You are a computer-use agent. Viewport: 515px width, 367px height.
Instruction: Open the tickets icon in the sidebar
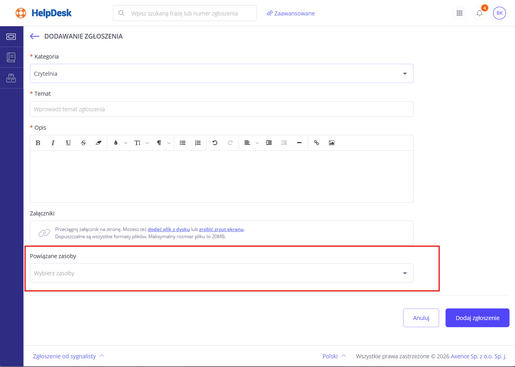(x=11, y=36)
